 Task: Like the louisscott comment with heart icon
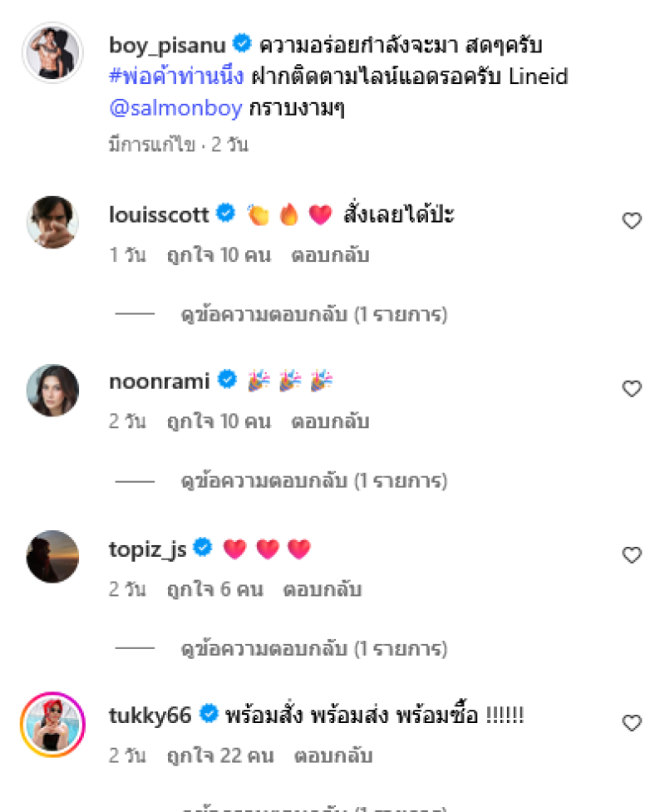tap(632, 221)
